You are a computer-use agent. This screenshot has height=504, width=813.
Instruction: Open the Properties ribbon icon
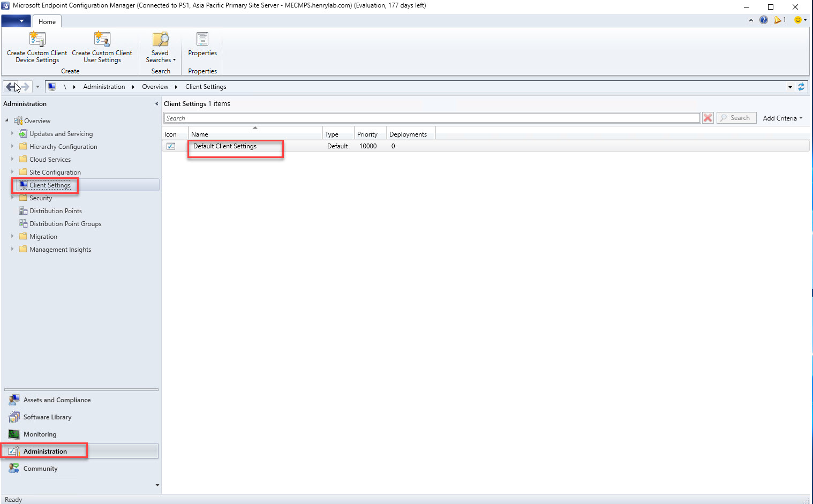(202, 40)
